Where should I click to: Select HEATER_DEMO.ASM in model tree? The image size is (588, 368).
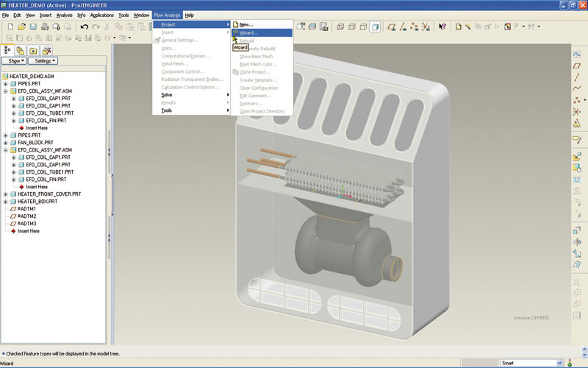[x=32, y=77]
